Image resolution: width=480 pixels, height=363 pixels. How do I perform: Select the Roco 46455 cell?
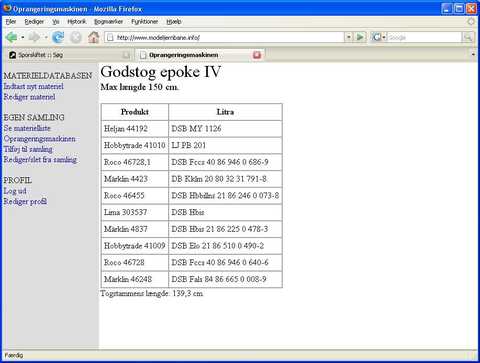pos(135,196)
